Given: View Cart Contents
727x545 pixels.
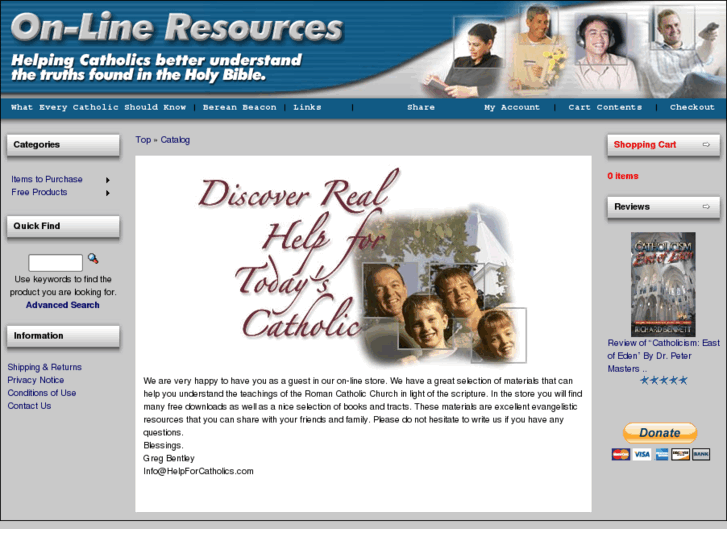Looking at the screenshot, I should point(605,107).
